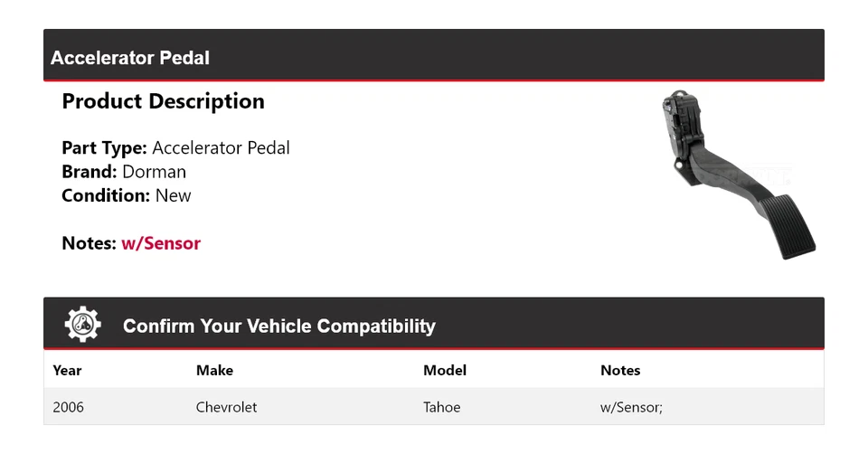Viewport: 868px width, 454px height.
Task: Click the w/Sensor; notes cell in table
Action: point(632,407)
